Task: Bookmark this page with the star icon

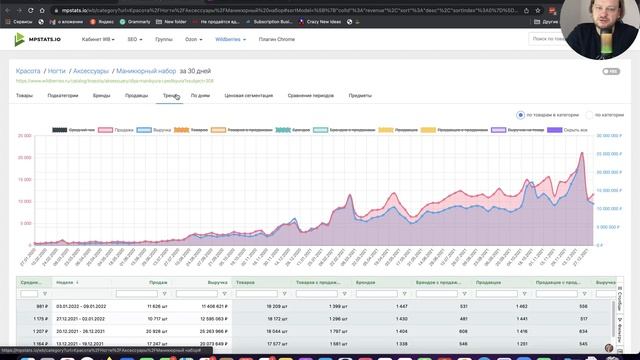Action: click(538, 11)
